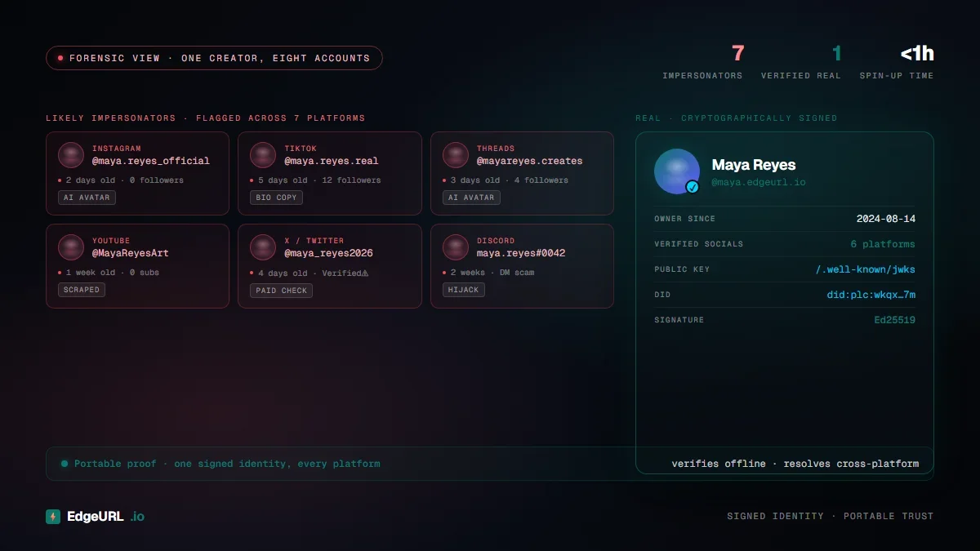
Task: Click the HIJACK tag on Discord card
Action: [464, 290]
